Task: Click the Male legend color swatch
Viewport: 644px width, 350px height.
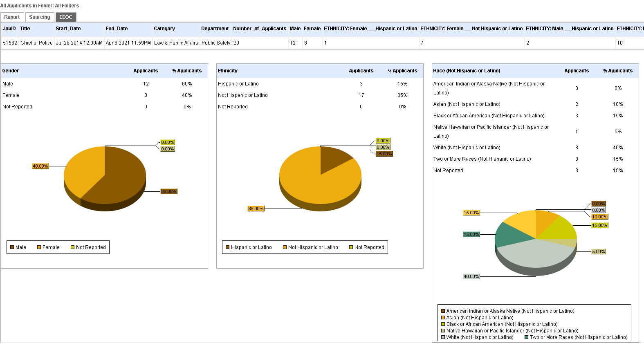Action: click(x=12, y=247)
